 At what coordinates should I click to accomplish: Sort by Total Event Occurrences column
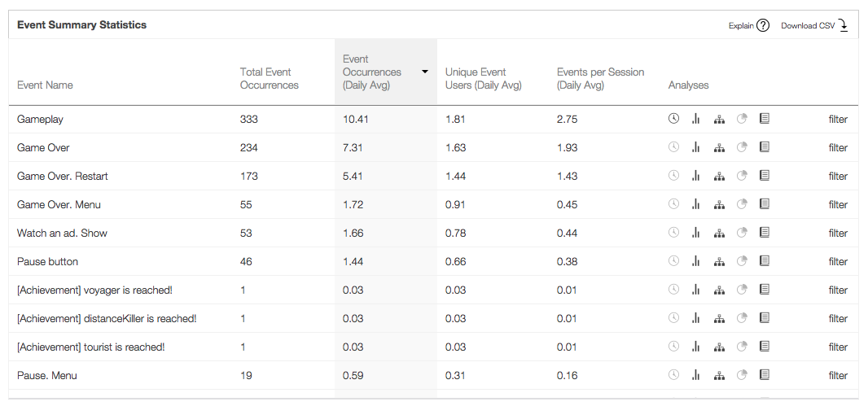click(269, 78)
